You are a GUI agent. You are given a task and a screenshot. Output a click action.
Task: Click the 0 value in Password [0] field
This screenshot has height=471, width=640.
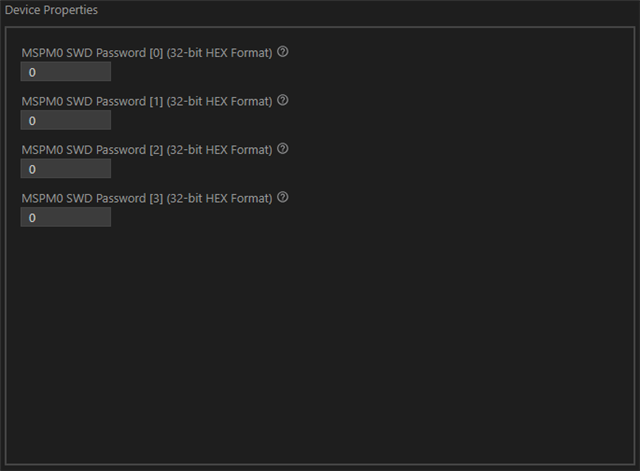point(32,73)
